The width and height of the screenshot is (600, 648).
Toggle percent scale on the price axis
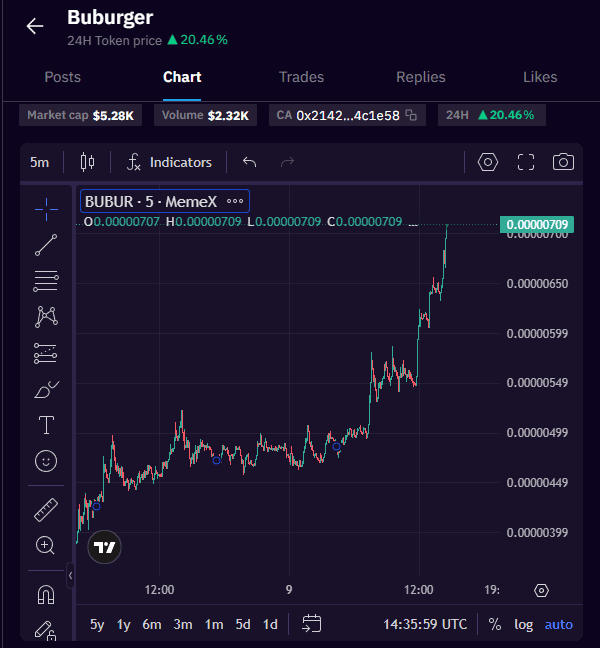[x=495, y=624]
